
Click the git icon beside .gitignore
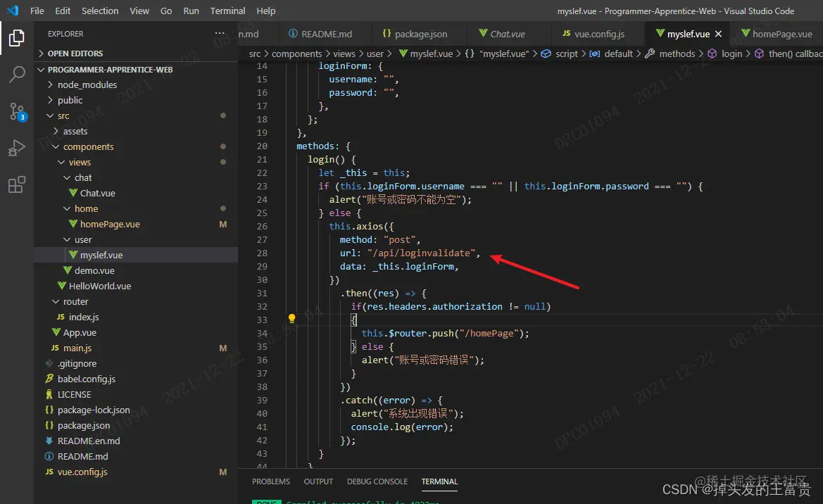(x=49, y=363)
